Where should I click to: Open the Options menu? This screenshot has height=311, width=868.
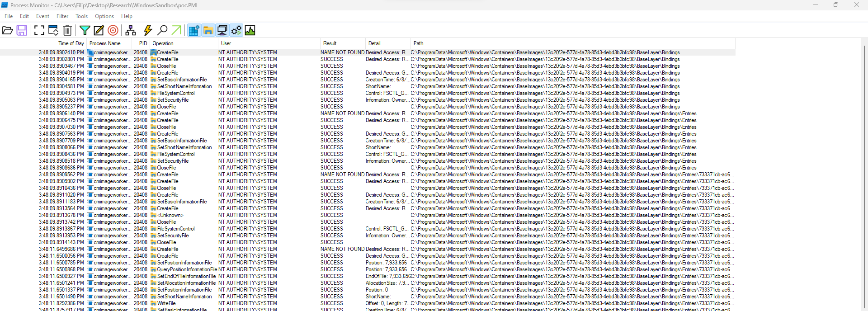[x=104, y=16]
